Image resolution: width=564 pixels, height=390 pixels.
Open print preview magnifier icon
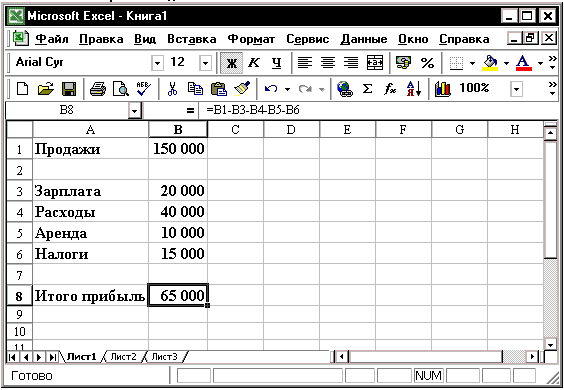coord(120,89)
